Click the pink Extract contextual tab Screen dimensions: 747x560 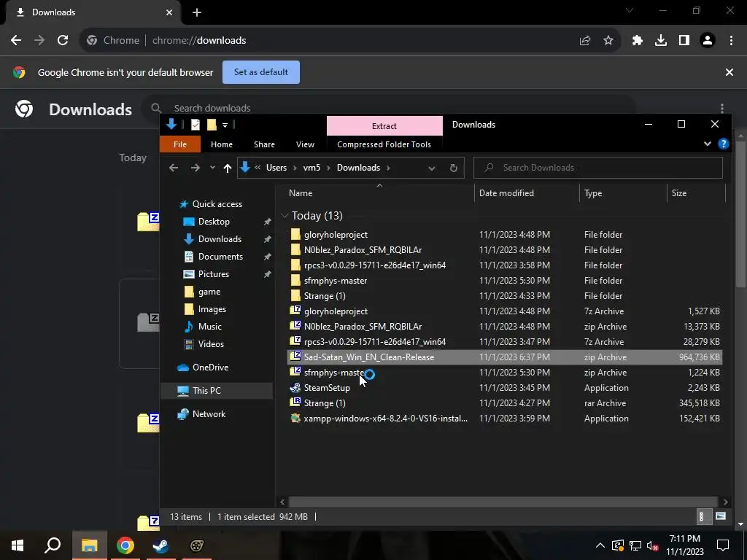pos(384,126)
